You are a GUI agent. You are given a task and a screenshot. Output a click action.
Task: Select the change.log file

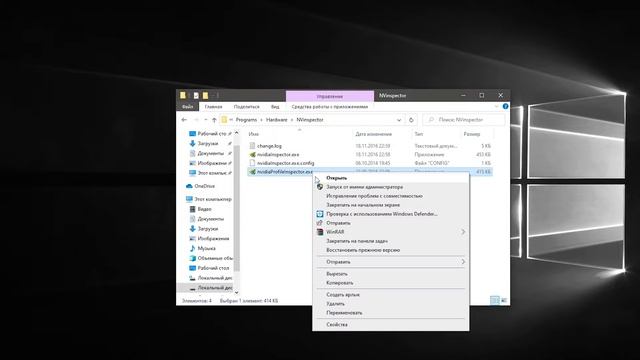[x=269, y=146]
